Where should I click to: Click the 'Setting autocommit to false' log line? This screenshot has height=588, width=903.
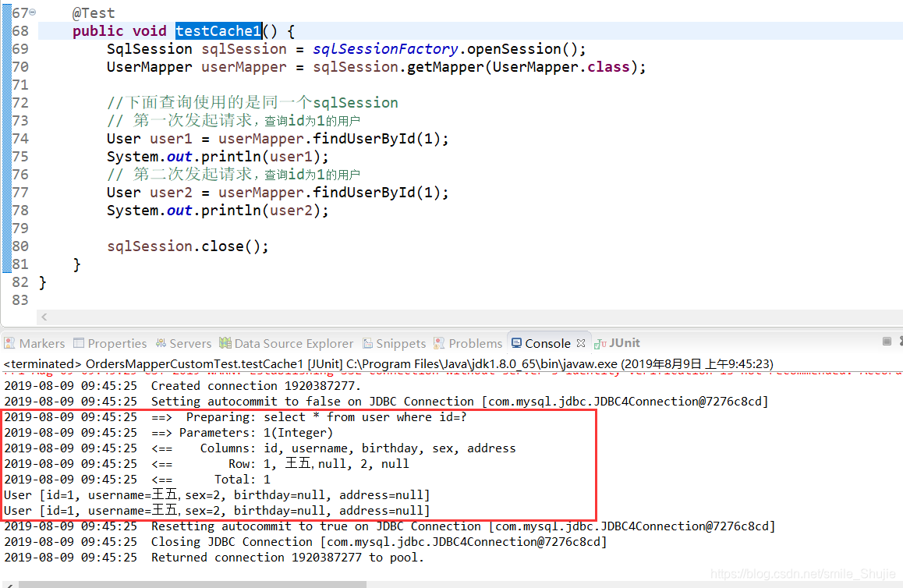point(387,402)
